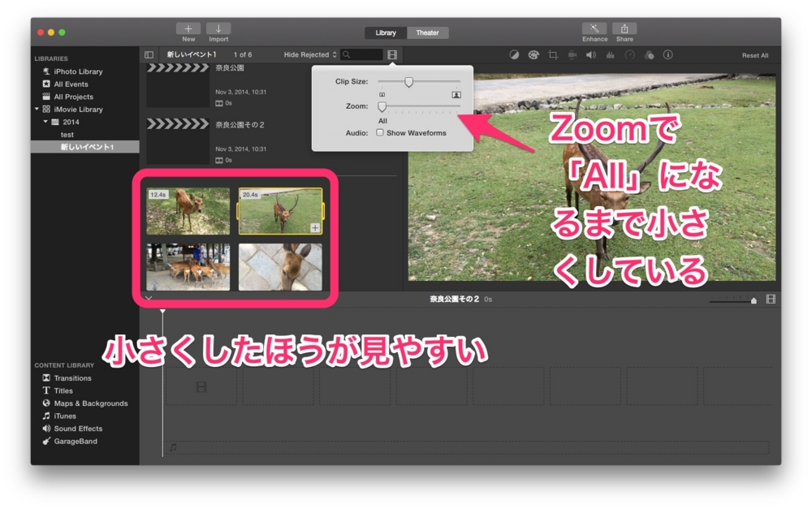Viewport: 812px width, 509px height.
Task: Open the Clip Filter and Audio Effects tool
Action: [x=649, y=54]
